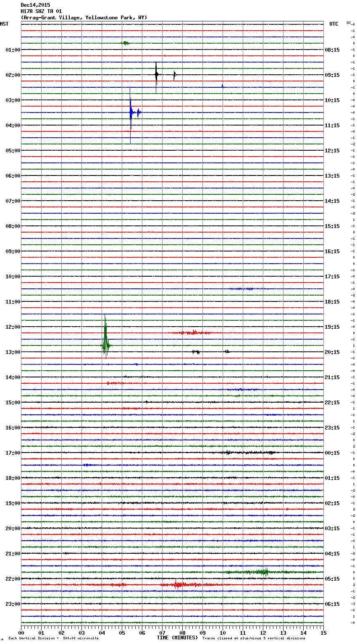
Task: Click the MST time zone header
Action: point(4,24)
